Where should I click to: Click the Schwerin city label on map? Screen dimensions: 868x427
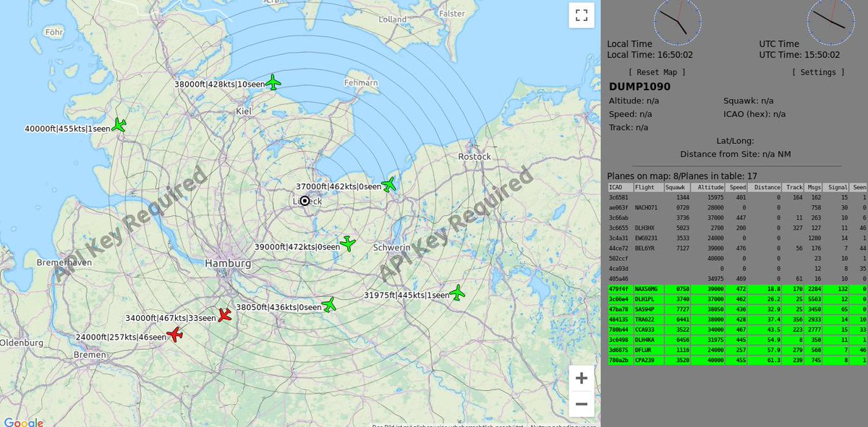[392, 248]
